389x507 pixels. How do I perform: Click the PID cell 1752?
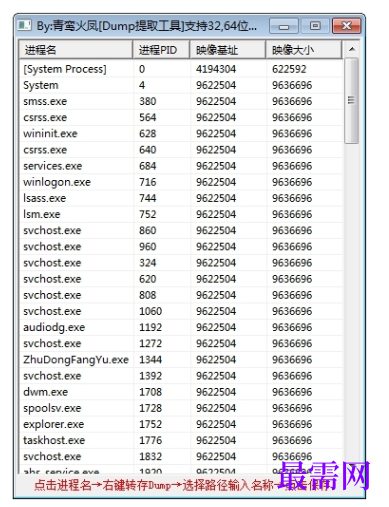pyautogui.click(x=150, y=424)
